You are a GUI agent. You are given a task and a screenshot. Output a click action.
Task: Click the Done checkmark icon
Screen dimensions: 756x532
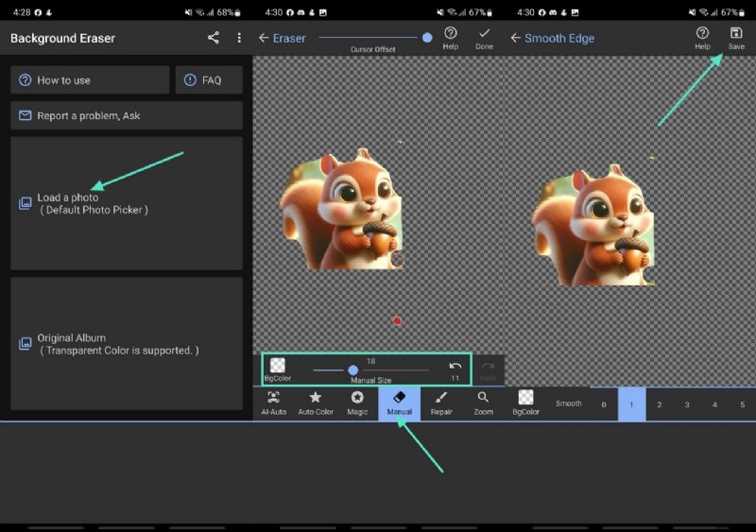[484, 37]
